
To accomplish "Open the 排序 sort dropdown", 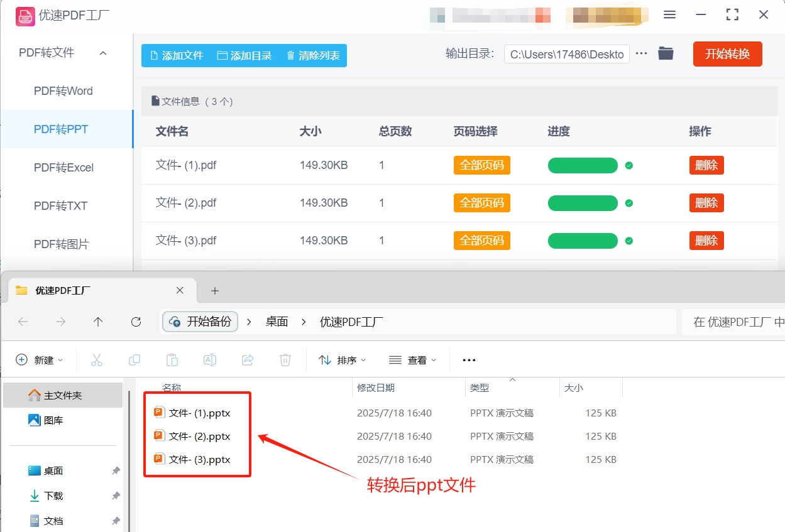I will pyautogui.click(x=342, y=359).
